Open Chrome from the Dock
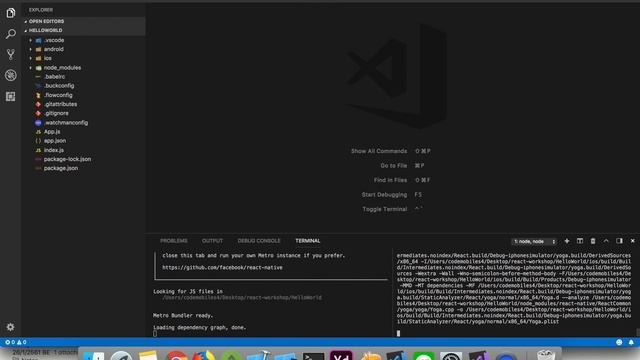 176,356
